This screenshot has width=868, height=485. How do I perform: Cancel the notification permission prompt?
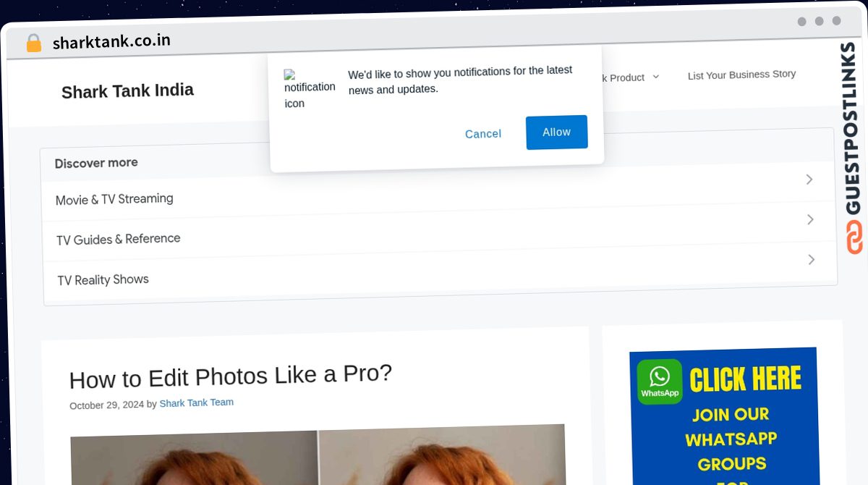coord(483,134)
